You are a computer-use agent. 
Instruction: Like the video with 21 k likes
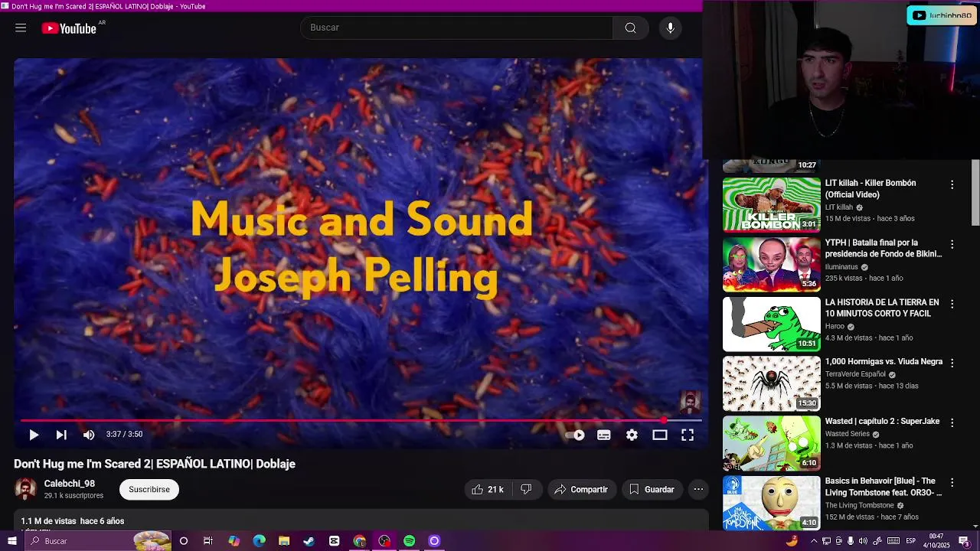tap(488, 490)
